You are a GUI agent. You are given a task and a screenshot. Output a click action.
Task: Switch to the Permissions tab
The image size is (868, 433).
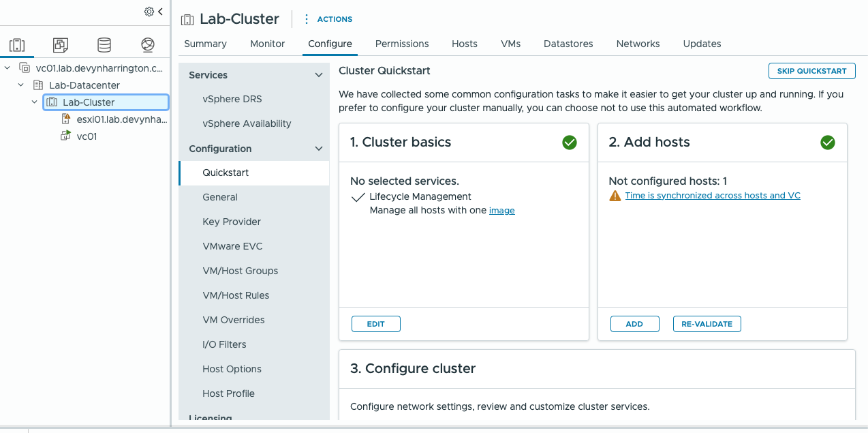(402, 44)
